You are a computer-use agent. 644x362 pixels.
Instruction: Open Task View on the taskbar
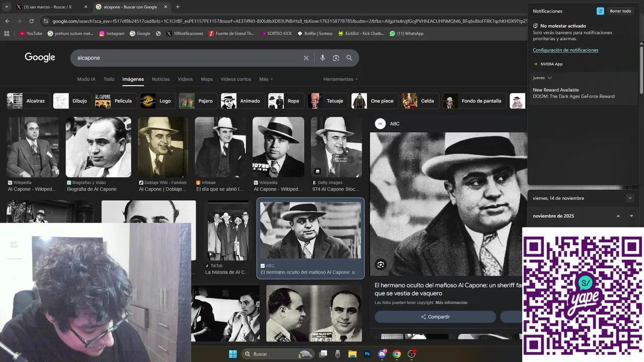[x=324, y=354]
